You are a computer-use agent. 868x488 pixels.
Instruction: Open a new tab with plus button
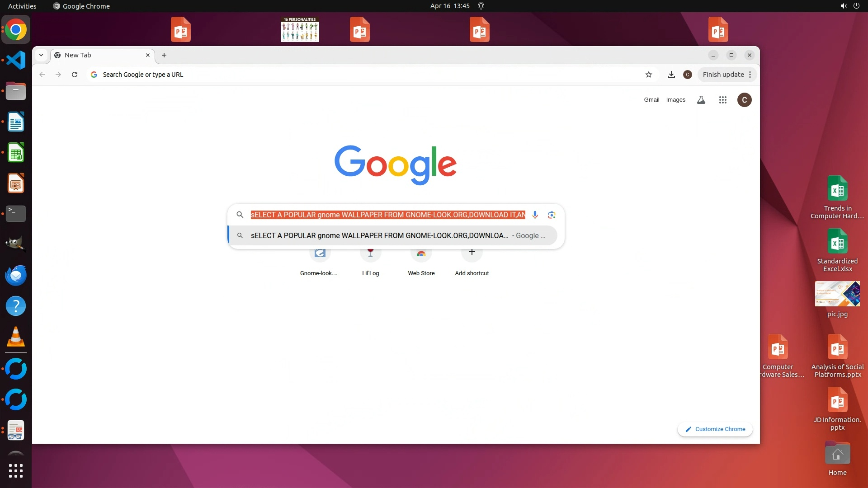tap(164, 55)
